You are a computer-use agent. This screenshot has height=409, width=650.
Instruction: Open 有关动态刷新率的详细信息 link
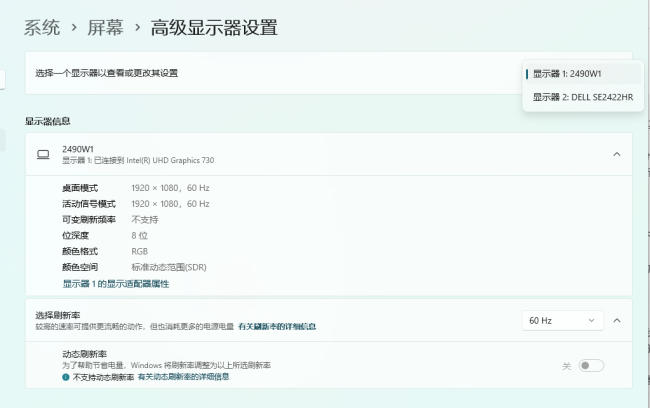click(x=183, y=377)
